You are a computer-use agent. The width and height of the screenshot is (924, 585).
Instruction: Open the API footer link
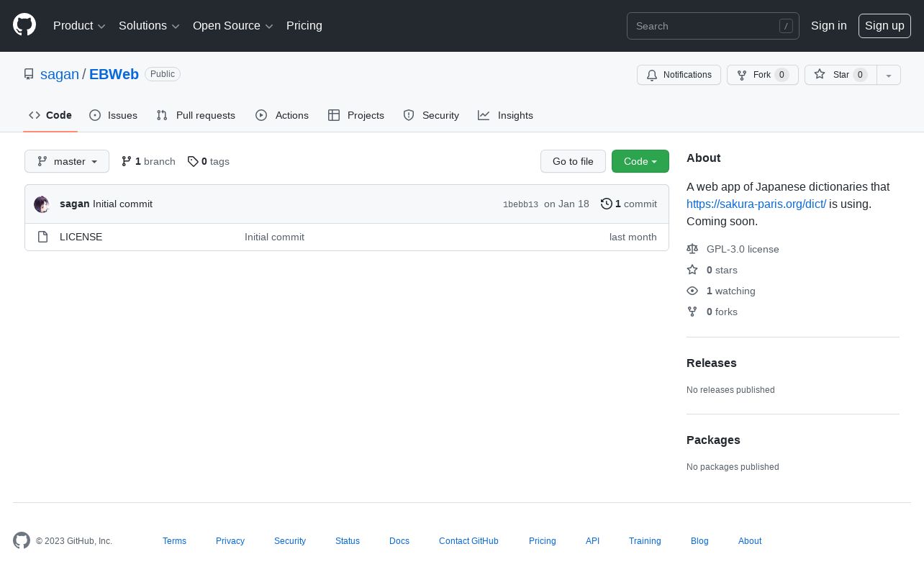[592, 541]
